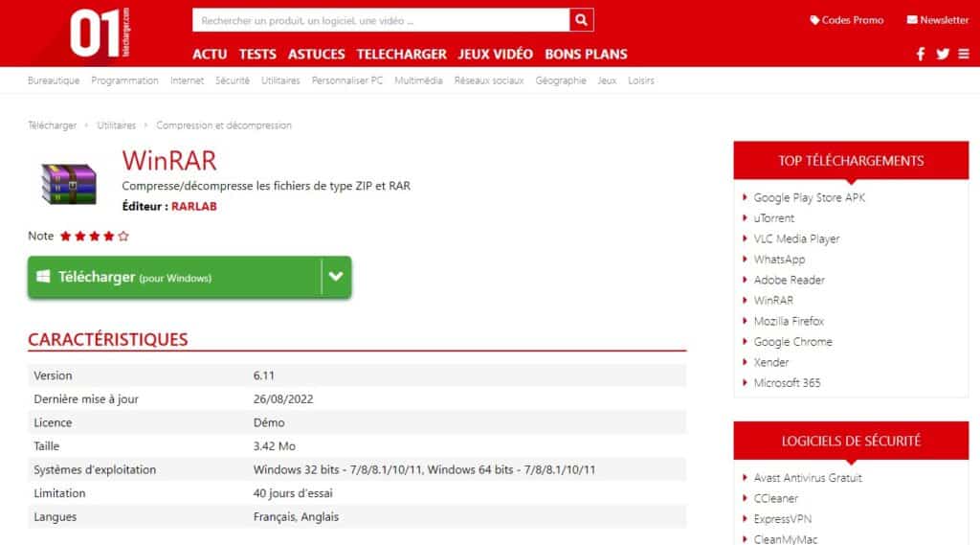Open the VLC Media Player link

coord(796,238)
